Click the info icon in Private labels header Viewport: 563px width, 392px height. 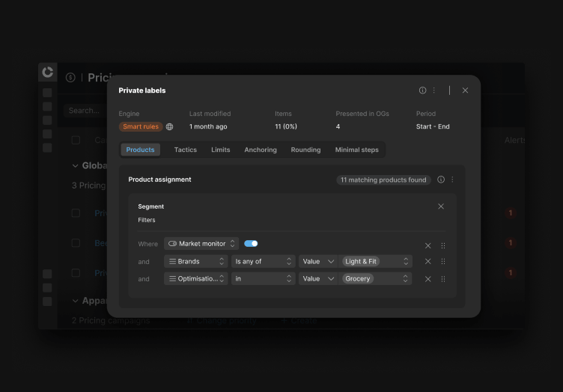[x=422, y=91]
